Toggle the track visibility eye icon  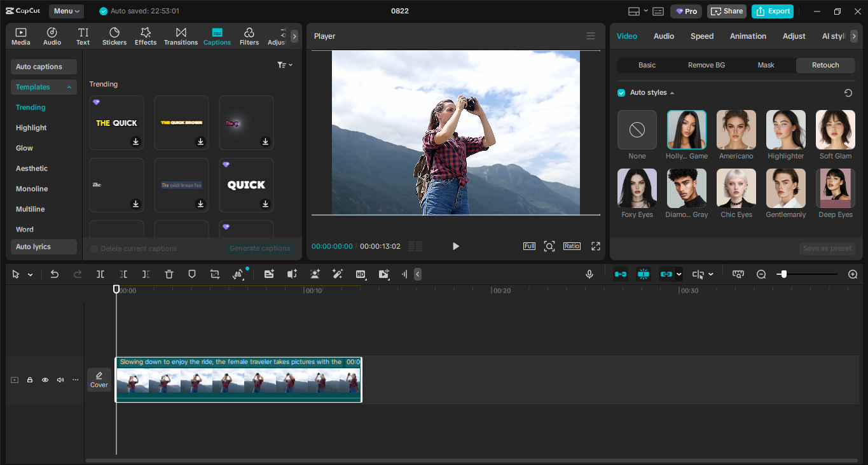click(x=45, y=380)
